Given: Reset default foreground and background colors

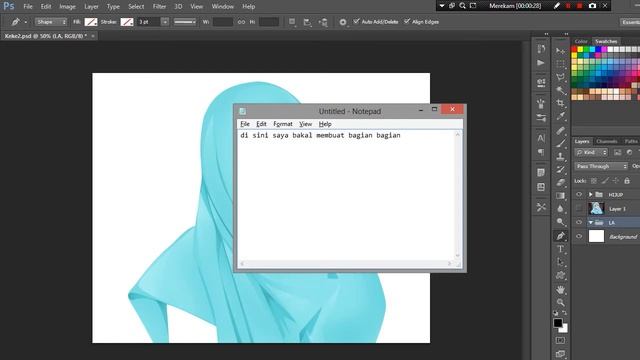Looking at the screenshot, I should coord(556,313).
